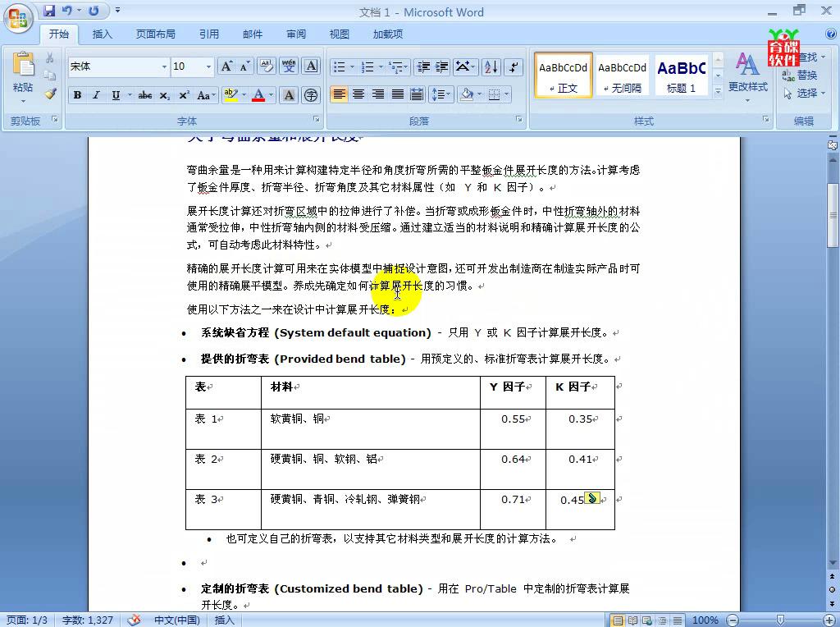Toggle center alignment

click(x=358, y=95)
